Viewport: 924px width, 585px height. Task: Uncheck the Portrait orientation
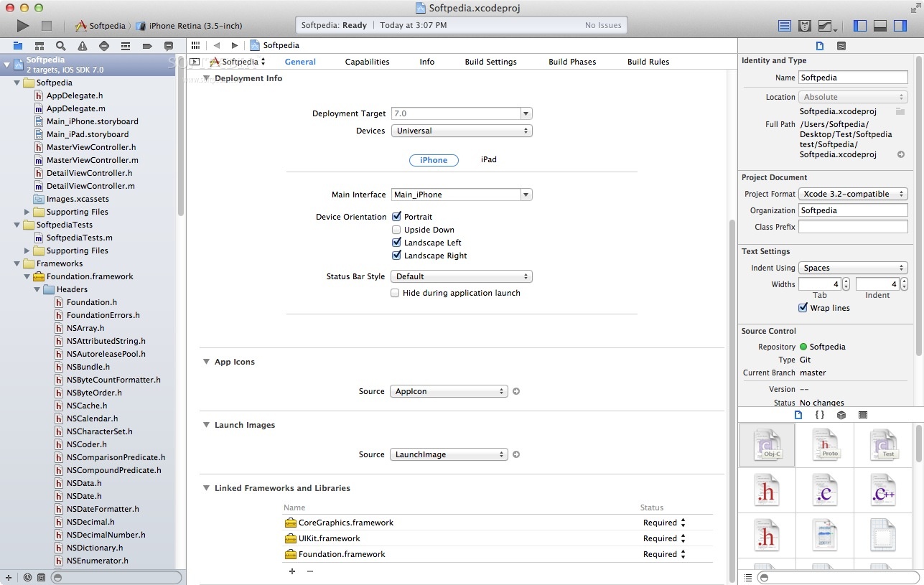(x=396, y=217)
